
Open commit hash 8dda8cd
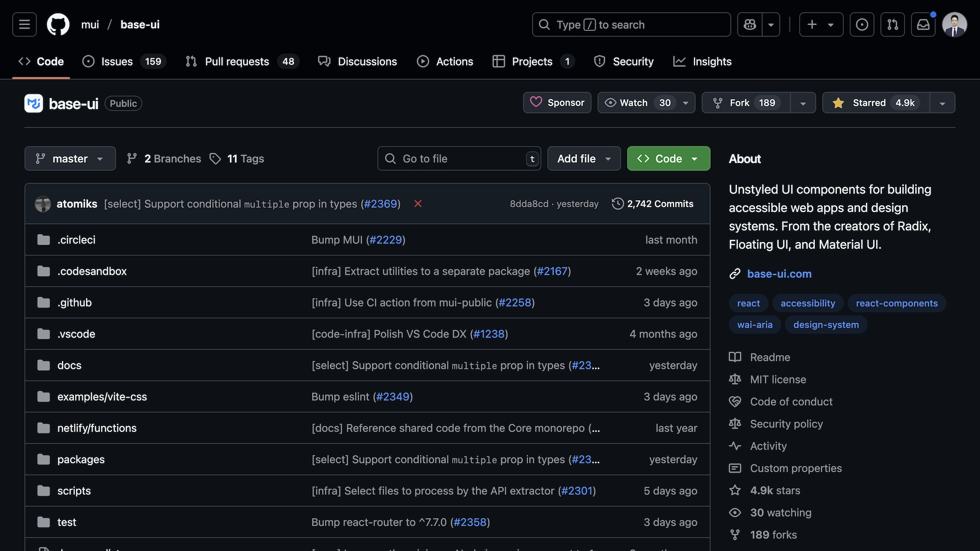pos(529,204)
